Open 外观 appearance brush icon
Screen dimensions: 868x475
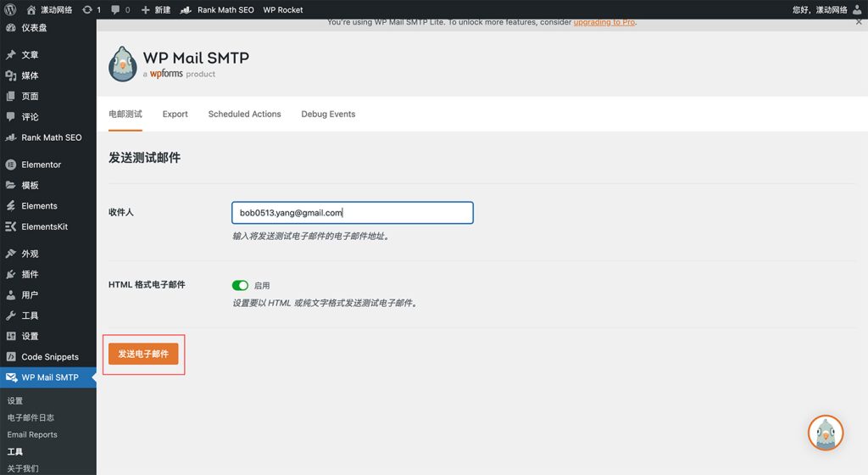click(10, 254)
